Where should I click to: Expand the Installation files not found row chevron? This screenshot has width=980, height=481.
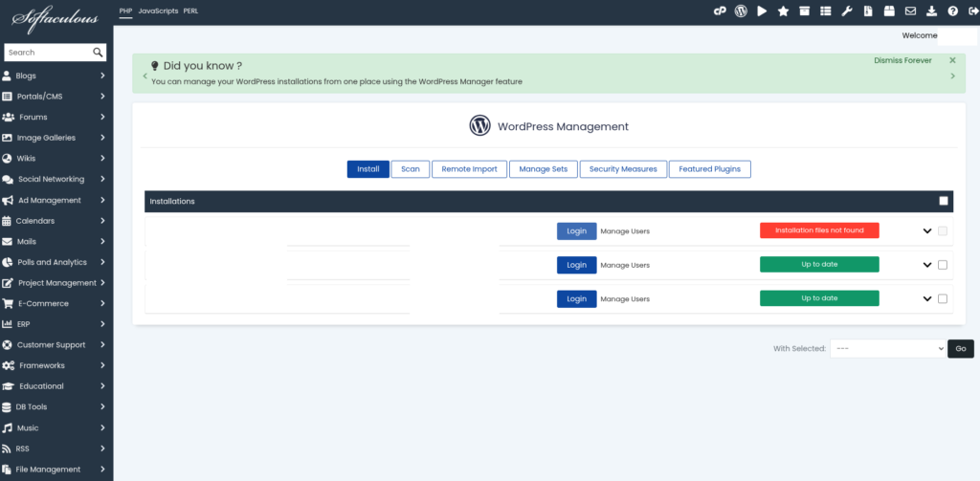927,231
